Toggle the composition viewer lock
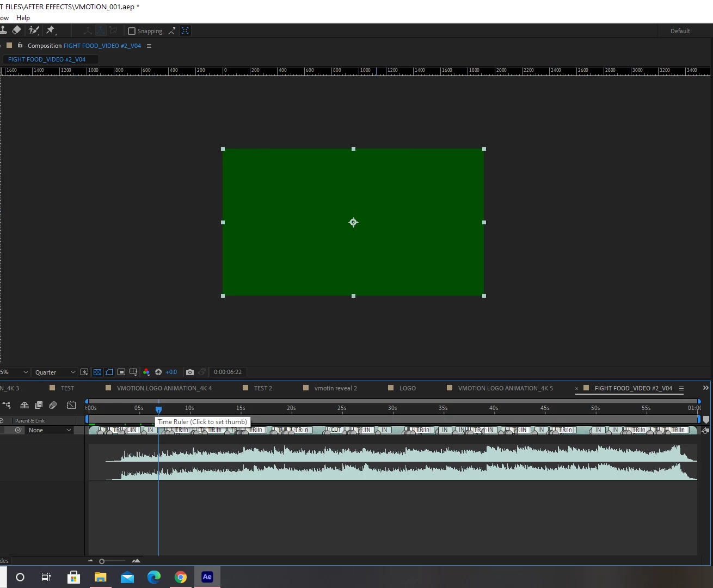 (x=20, y=45)
